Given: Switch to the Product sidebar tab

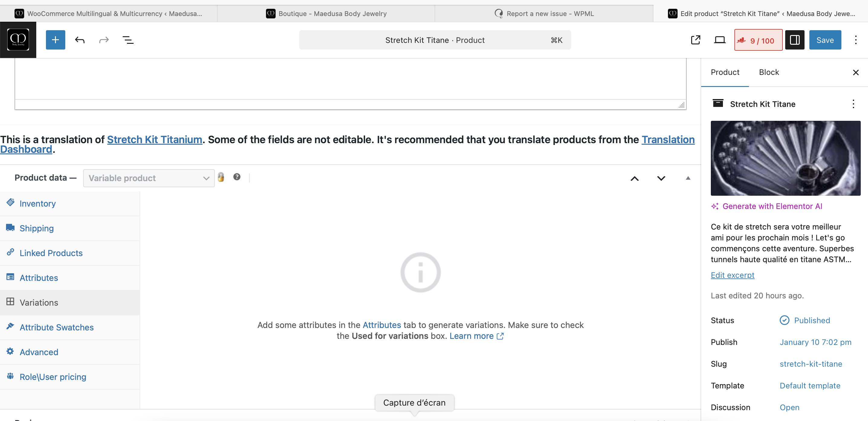Looking at the screenshot, I should click(725, 72).
